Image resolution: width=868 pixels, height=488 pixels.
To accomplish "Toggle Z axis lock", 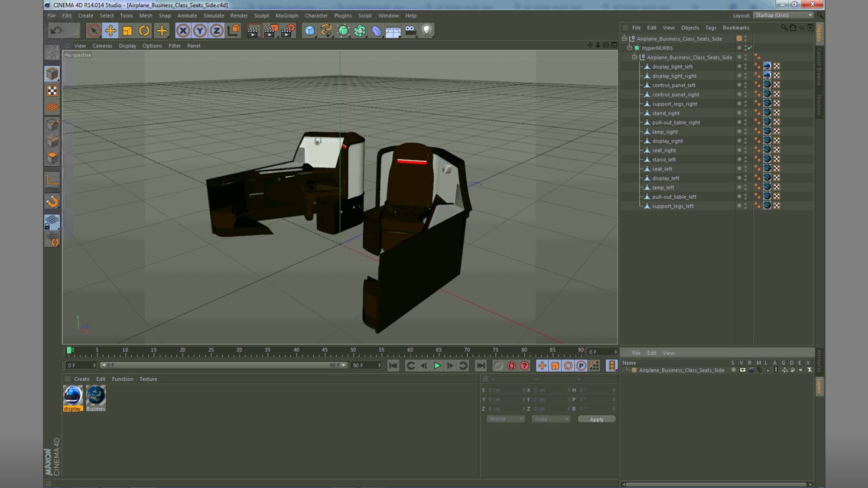I will pyautogui.click(x=217, y=31).
